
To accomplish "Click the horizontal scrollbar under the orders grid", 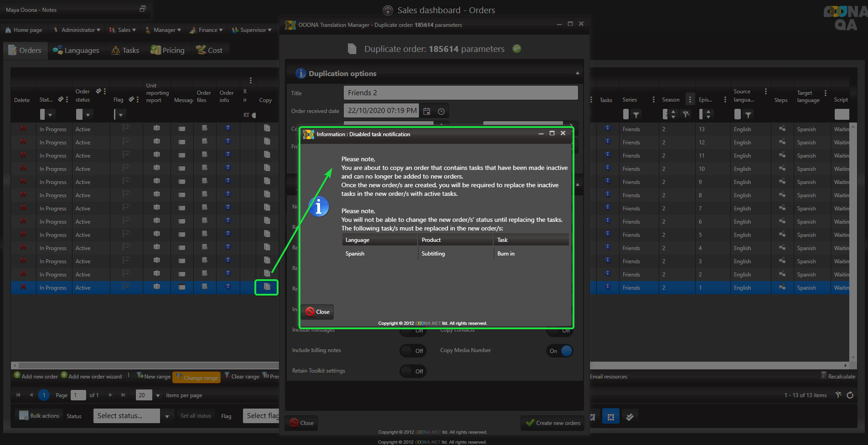I will coord(146,365).
